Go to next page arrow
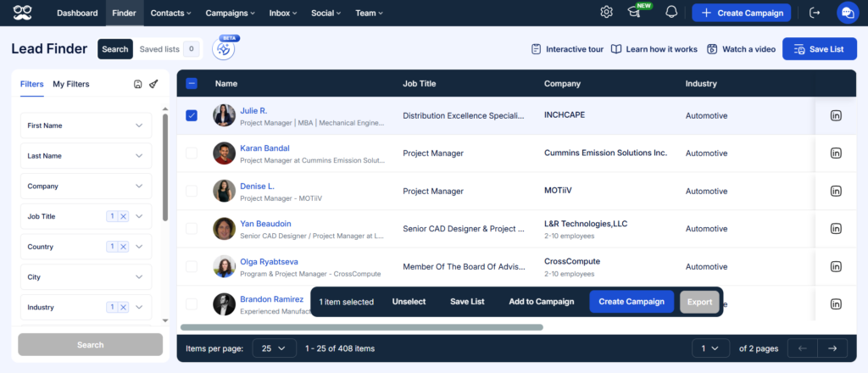Screen dimensions: 868x373 (x=832, y=348)
